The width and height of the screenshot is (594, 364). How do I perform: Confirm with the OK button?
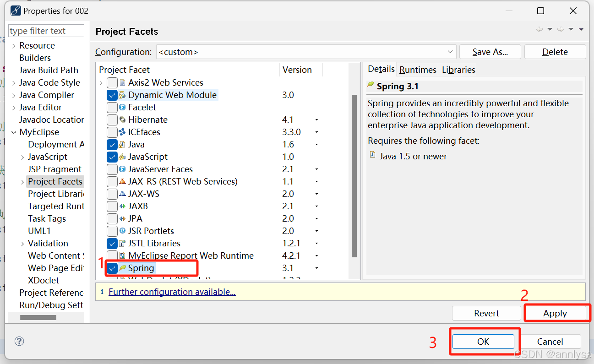(x=483, y=342)
